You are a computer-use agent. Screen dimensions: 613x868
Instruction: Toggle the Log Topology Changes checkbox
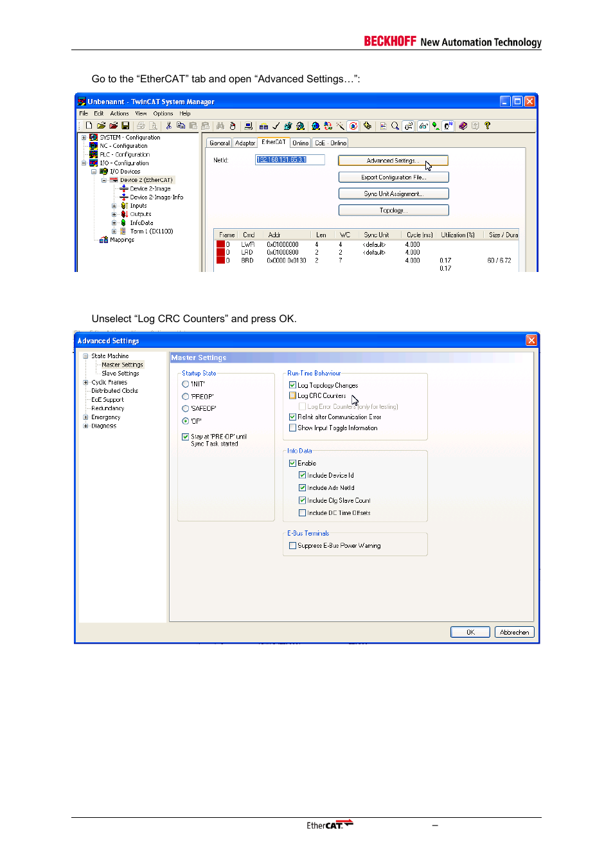coord(292,385)
